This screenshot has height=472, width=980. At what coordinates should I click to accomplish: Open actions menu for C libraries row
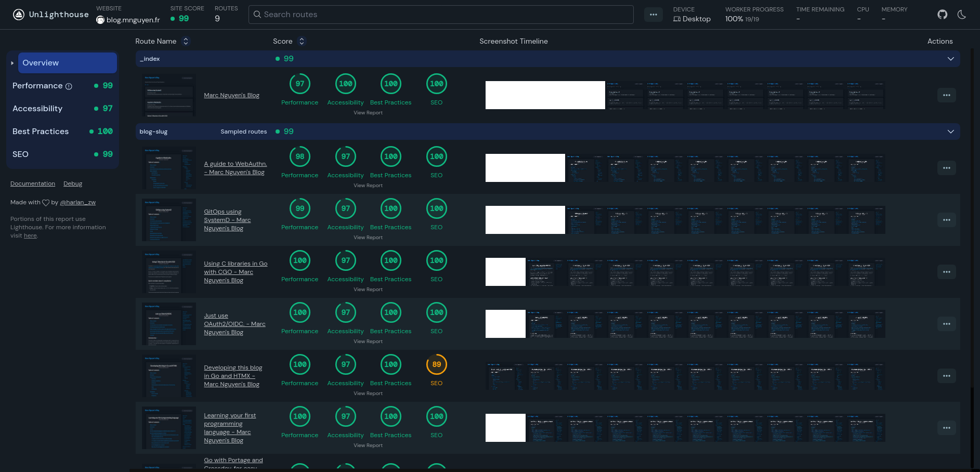coord(946,272)
